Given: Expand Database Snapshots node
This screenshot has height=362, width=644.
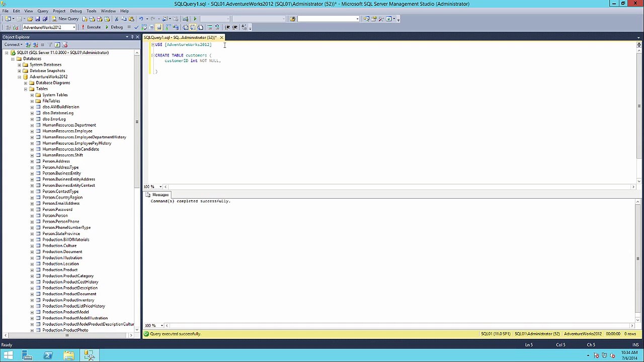Looking at the screenshot, I should point(19,70).
